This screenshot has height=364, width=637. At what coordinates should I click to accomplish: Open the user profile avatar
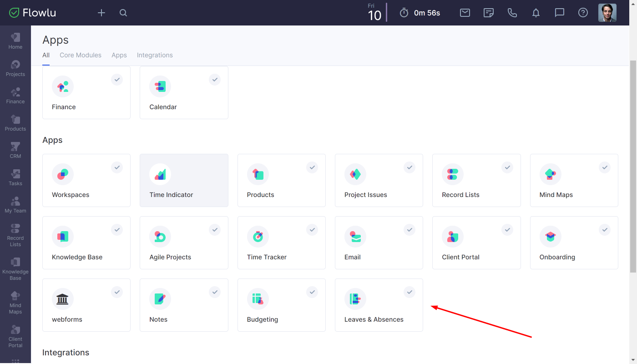point(607,13)
